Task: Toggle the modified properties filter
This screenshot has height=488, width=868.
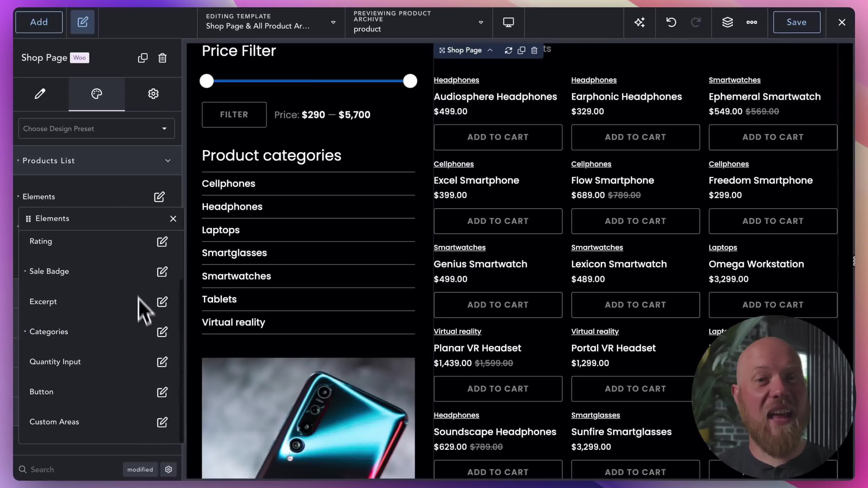Action: [140, 469]
